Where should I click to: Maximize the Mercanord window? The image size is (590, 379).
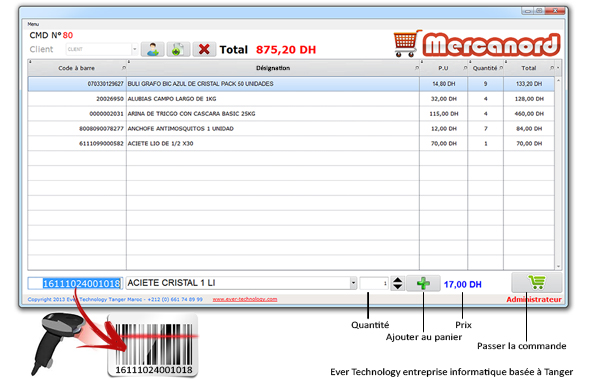[539, 11]
